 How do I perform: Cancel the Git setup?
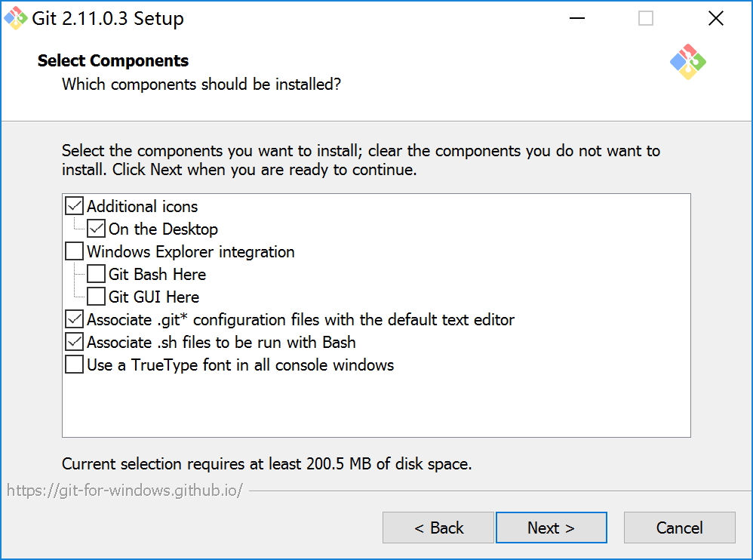679,528
